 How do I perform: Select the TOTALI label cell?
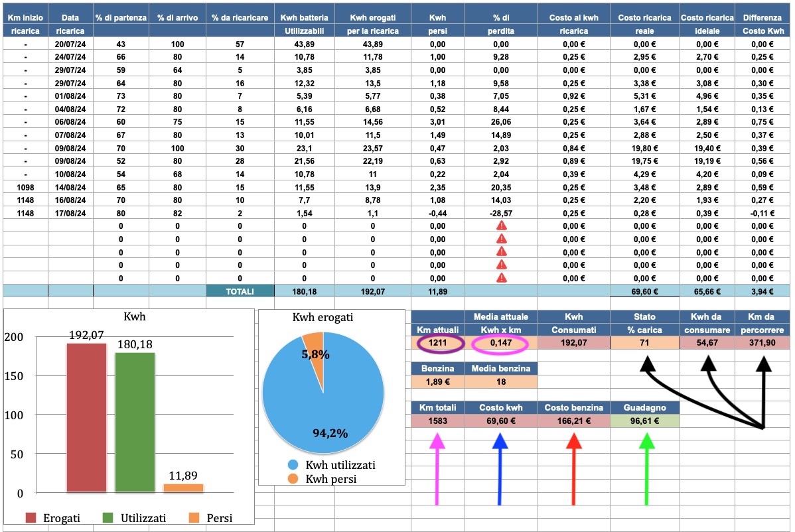[240, 291]
